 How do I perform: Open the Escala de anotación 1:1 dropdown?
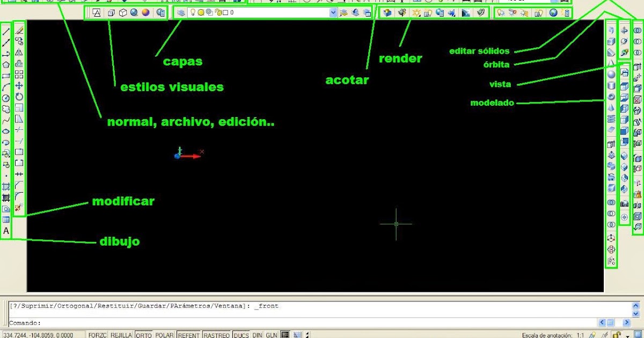[581, 334]
